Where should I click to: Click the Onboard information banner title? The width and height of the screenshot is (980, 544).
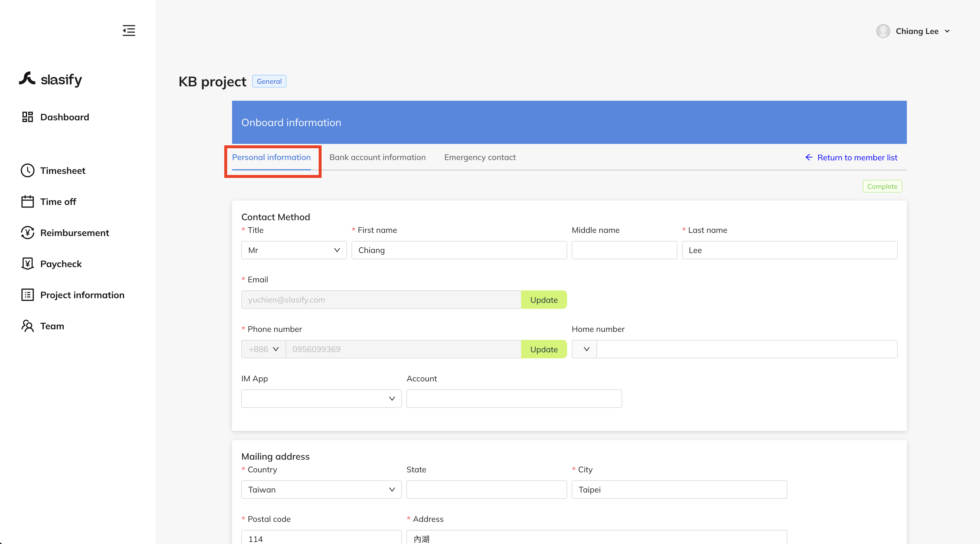tap(291, 123)
